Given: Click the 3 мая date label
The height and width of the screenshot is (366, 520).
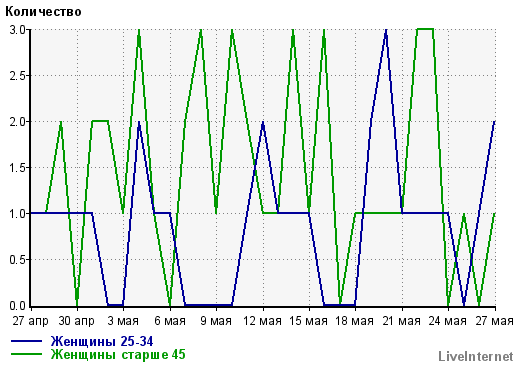Looking at the screenshot, I should [123, 321].
